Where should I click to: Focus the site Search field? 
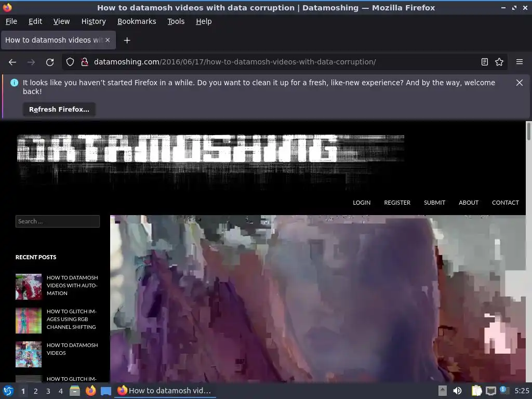(x=58, y=221)
